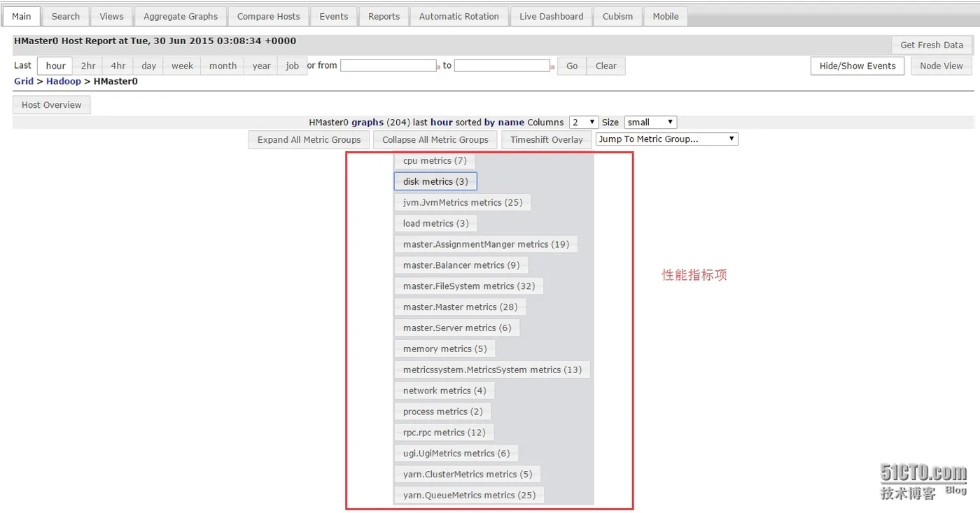Viewport: 980px width, 513px height.
Task: Expand yarn.QueueMetrics metrics (25) group
Action: [469, 495]
